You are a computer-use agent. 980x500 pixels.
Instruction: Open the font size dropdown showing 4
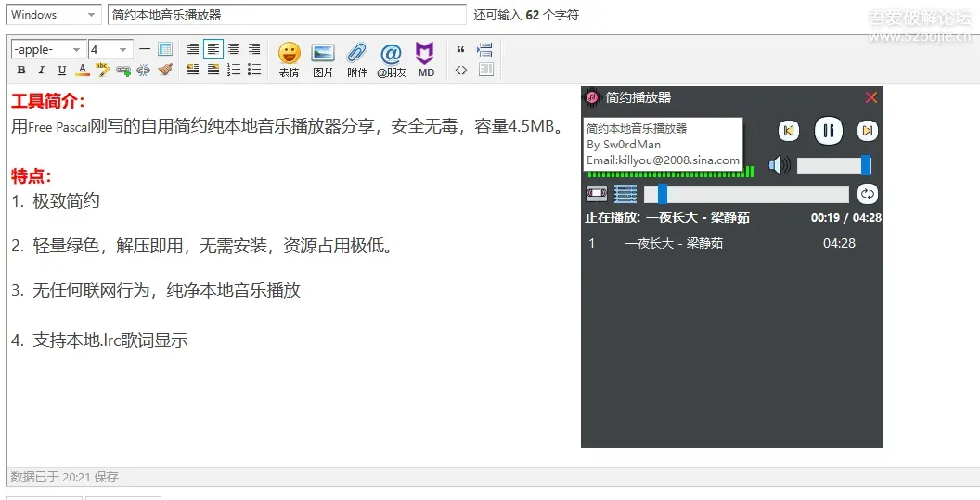tap(110, 49)
